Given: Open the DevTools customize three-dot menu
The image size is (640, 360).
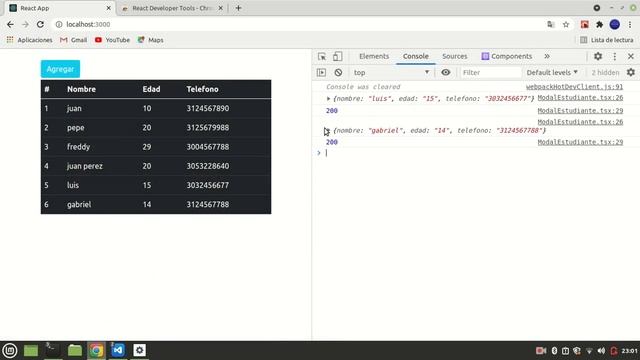Looking at the screenshot, I should [x=615, y=56].
